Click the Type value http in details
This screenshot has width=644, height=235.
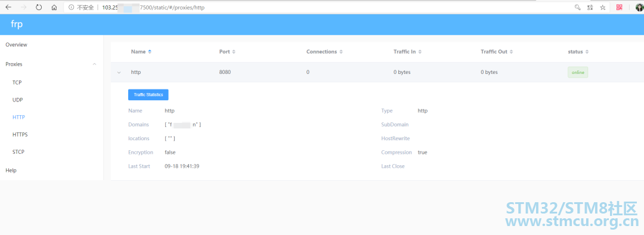pyautogui.click(x=423, y=110)
